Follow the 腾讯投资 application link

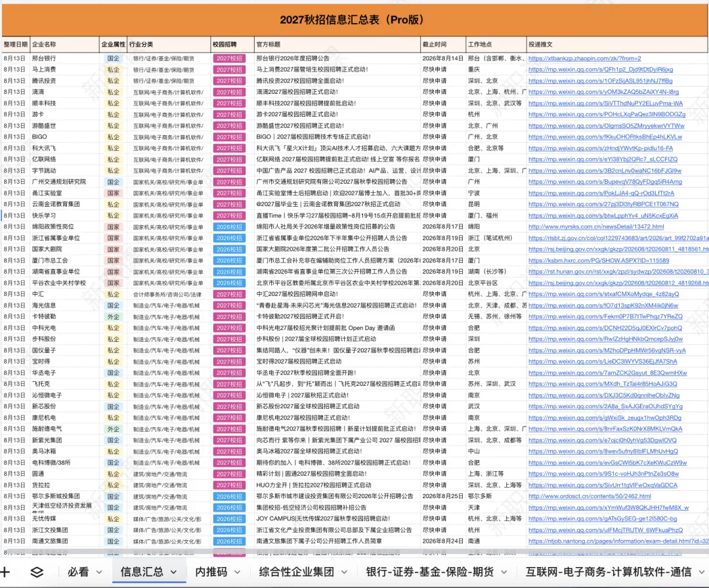pyautogui.click(x=601, y=81)
